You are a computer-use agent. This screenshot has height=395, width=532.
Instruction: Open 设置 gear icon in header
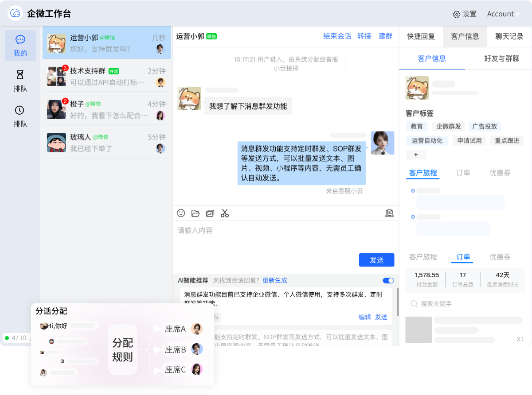(x=457, y=14)
